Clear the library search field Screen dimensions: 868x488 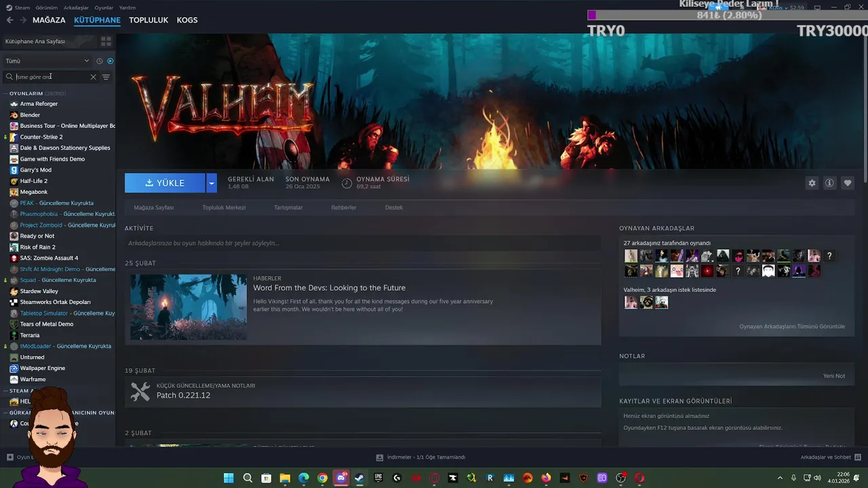94,77
